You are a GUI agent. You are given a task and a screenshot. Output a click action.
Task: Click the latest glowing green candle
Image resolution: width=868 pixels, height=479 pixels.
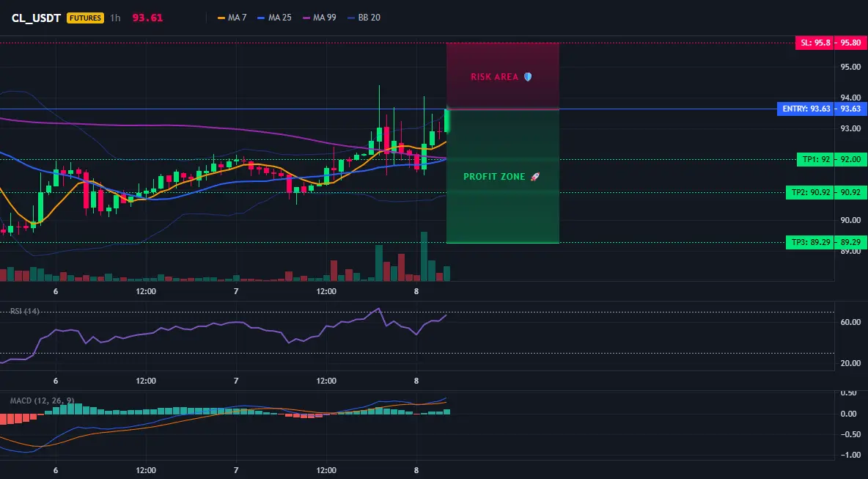[446, 121]
